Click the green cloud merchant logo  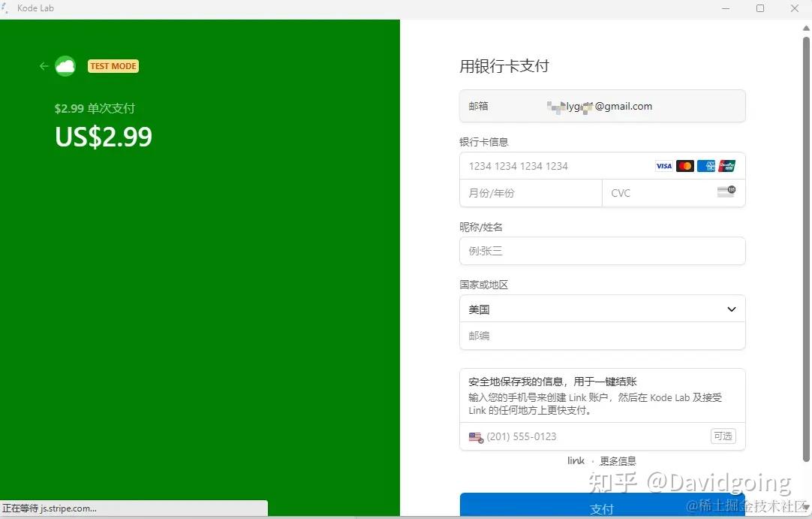coord(65,66)
